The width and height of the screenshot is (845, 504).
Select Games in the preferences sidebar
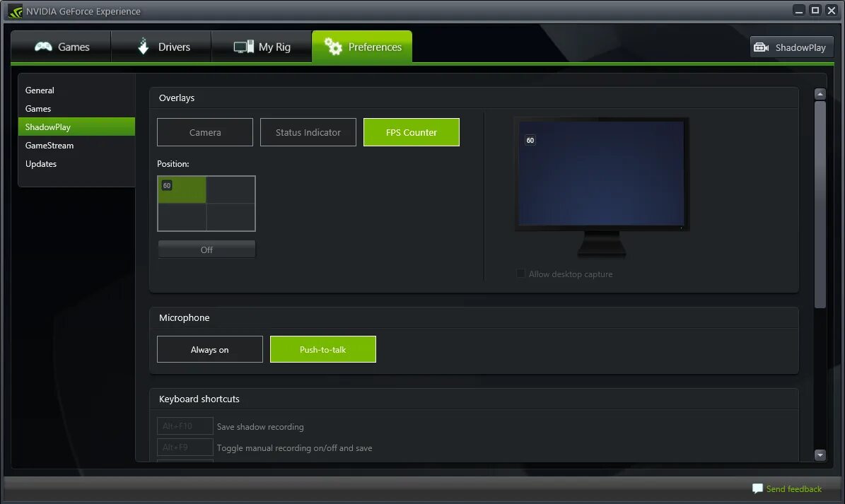[76, 109]
